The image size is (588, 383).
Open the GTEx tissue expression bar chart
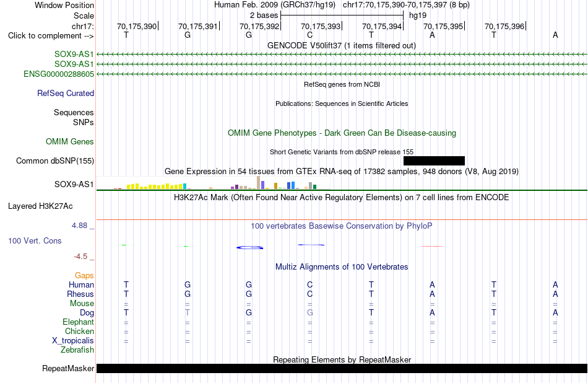214,183
